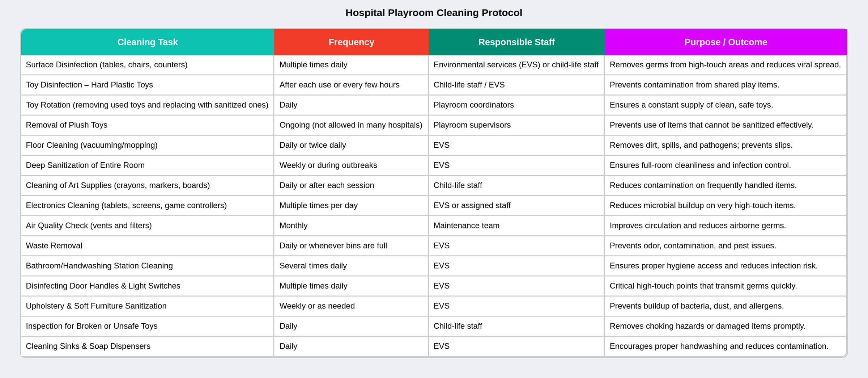Click the Electronics Cleaning task cell

(x=126, y=206)
